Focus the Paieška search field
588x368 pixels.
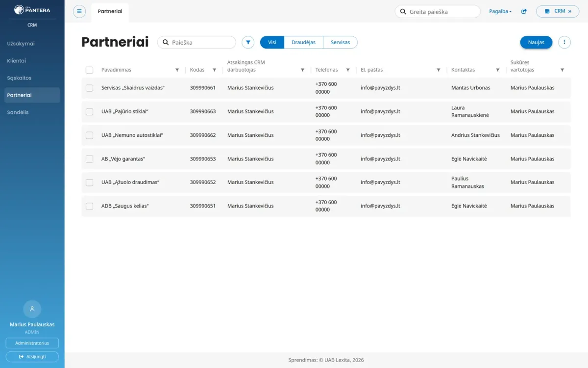click(196, 42)
